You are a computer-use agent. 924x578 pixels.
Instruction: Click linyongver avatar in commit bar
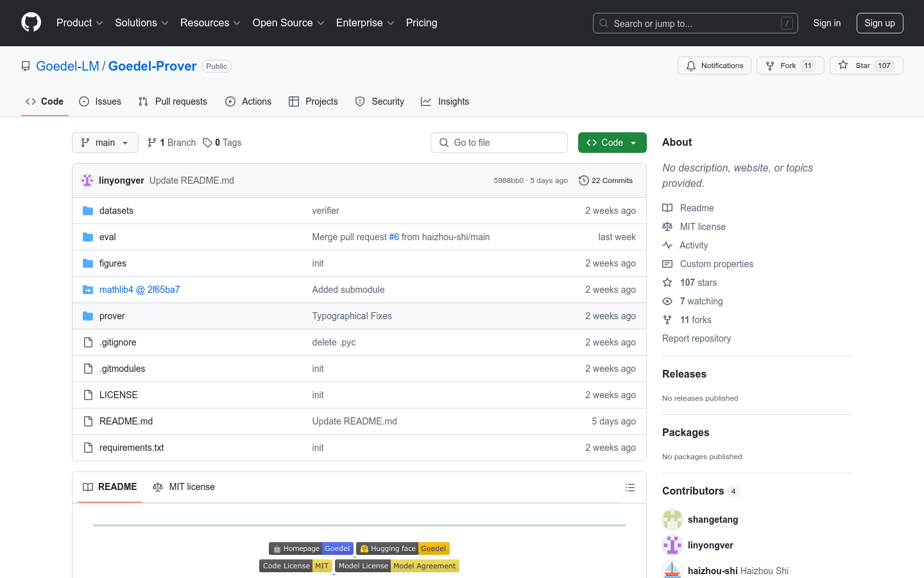tap(87, 180)
